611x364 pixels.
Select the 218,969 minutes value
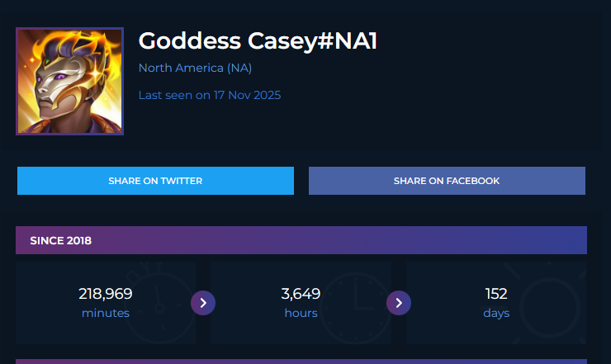click(106, 294)
